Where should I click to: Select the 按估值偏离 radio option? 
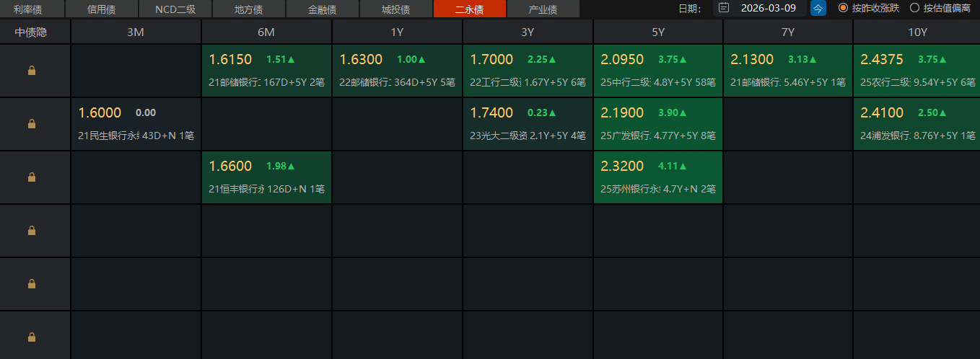pyautogui.click(x=915, y=9)
